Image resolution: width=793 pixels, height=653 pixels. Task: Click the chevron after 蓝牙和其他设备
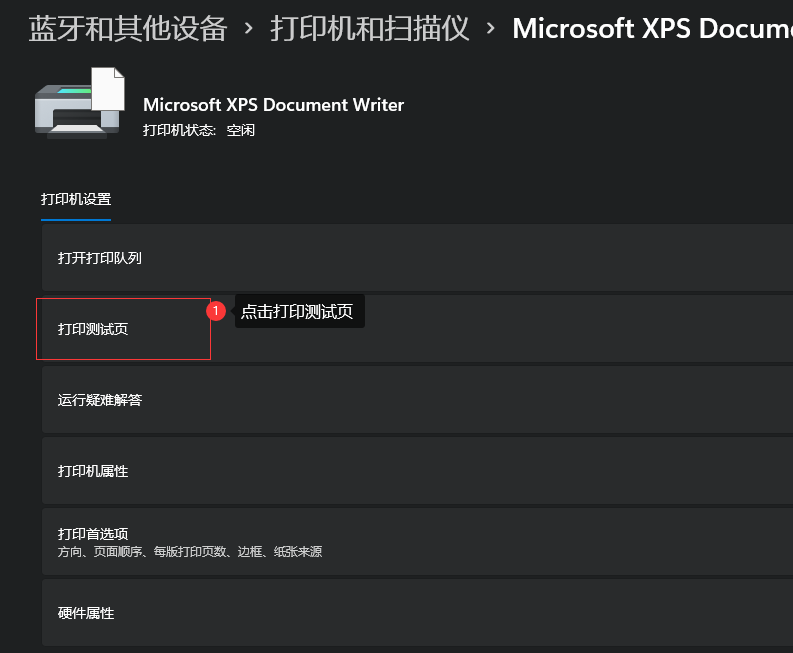pos(249,29)
